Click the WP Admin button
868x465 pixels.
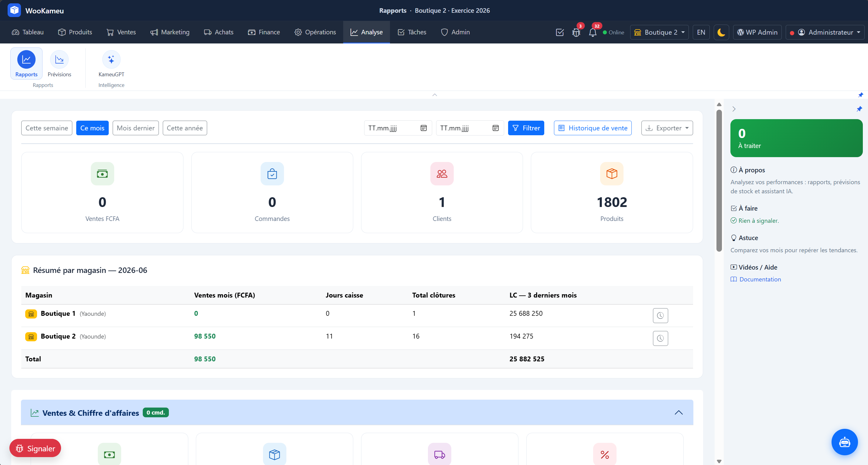[757, 33]
